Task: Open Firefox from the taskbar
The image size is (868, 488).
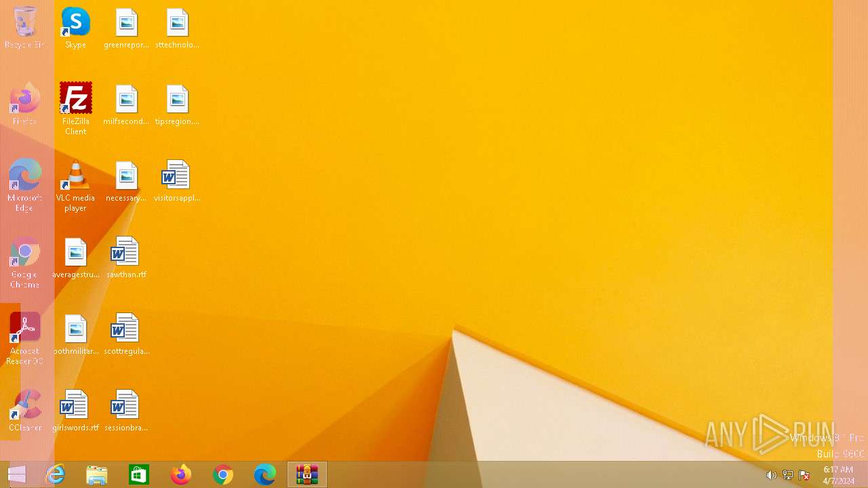Action: (181, 474)
